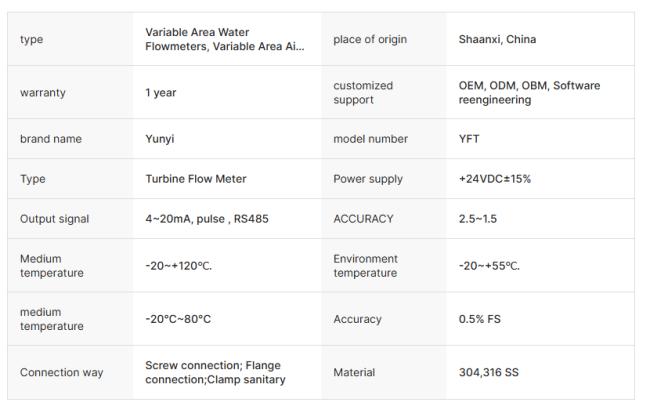Select the "0.5% FS" accuracy value

pyautogui.click(x=482, y=319)
